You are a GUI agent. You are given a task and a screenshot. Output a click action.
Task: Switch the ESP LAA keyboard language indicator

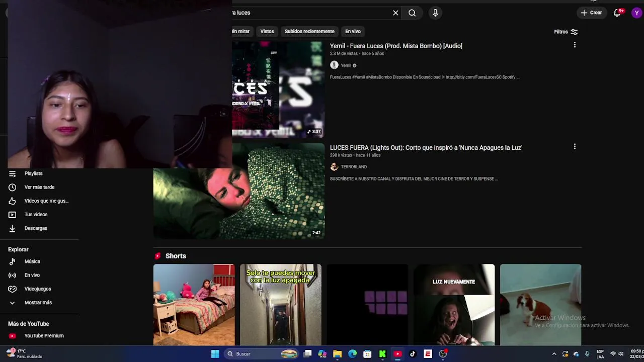click(600, 354)
